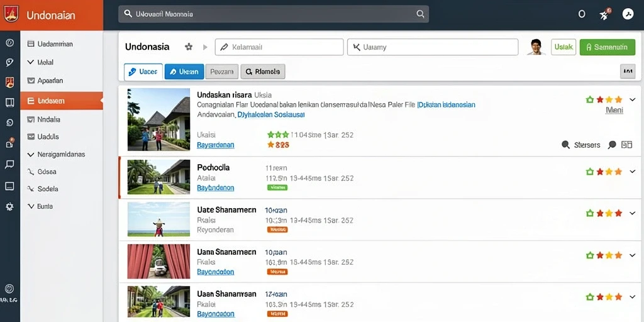Click the star icon beside Undonasia title
644x322 pixels.
tap(189, 47)
